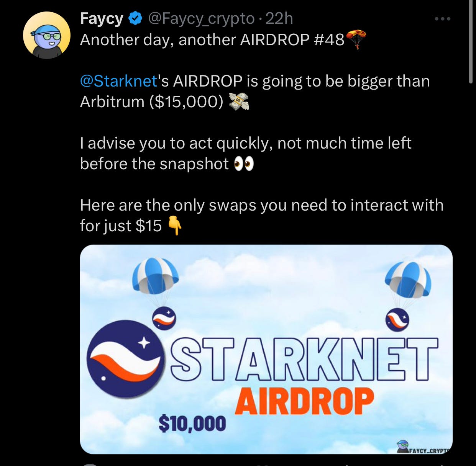This screenshot has height=466, width=476.
Task: Click the FAYCY_CRYPTO watermark in image corner
Action: click(x=424, y=447)
